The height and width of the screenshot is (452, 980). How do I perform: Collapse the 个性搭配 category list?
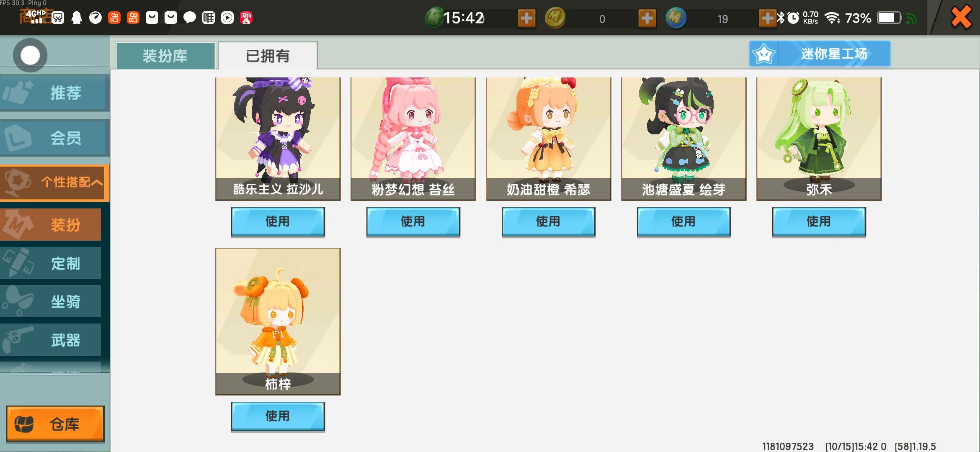pos(54,182)
